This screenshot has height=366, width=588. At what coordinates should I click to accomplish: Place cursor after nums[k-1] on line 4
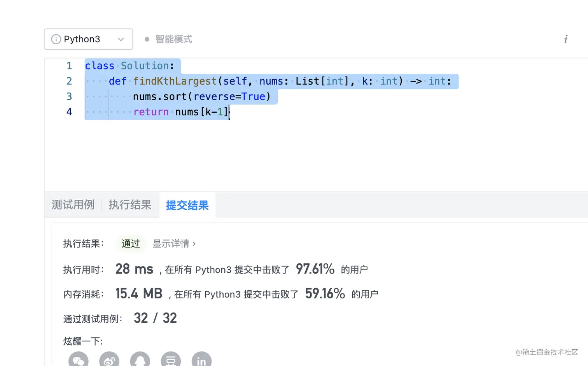click(229, 112)
